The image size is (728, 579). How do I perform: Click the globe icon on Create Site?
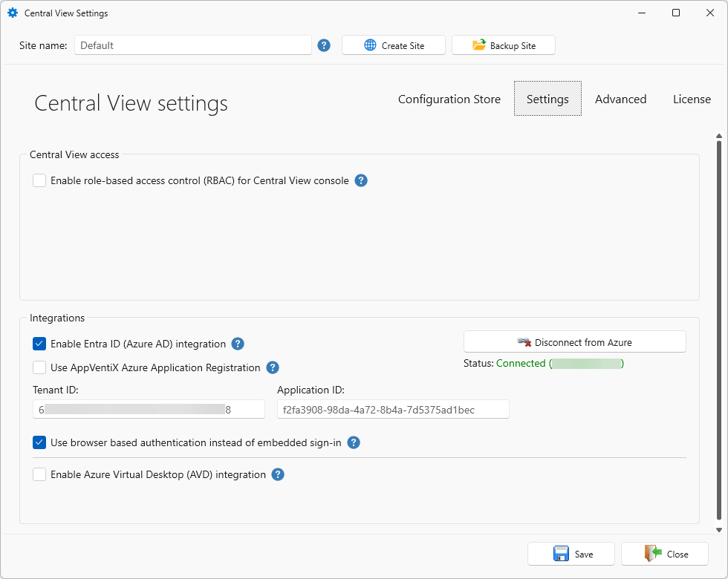[370, 45]
